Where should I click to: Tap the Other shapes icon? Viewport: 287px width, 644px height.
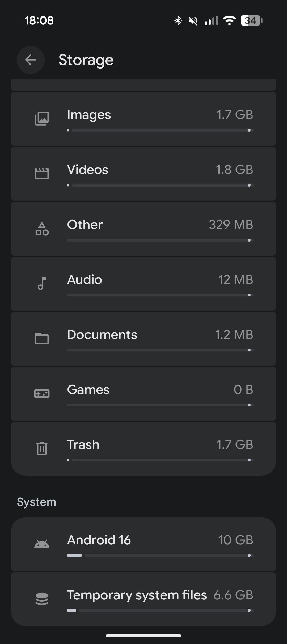(42, 229)
